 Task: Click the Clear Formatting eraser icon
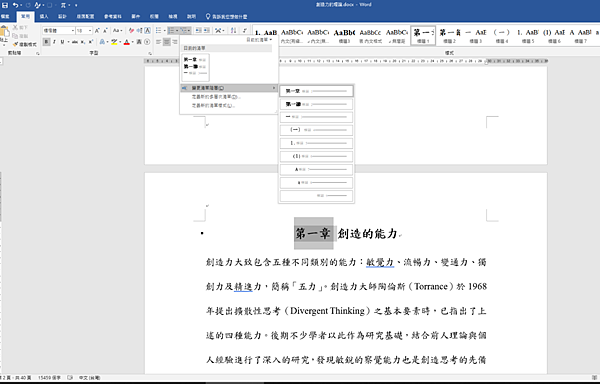(x=131, y=31)
